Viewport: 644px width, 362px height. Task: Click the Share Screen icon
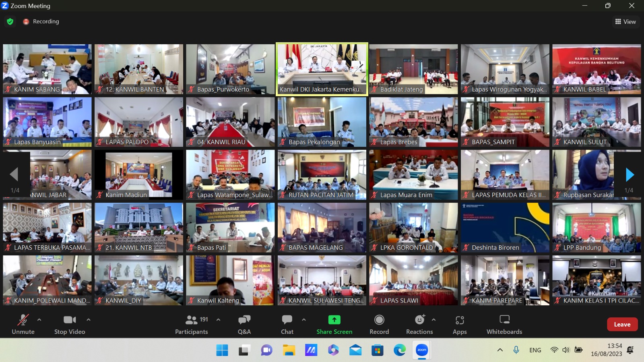click(334, 320)
